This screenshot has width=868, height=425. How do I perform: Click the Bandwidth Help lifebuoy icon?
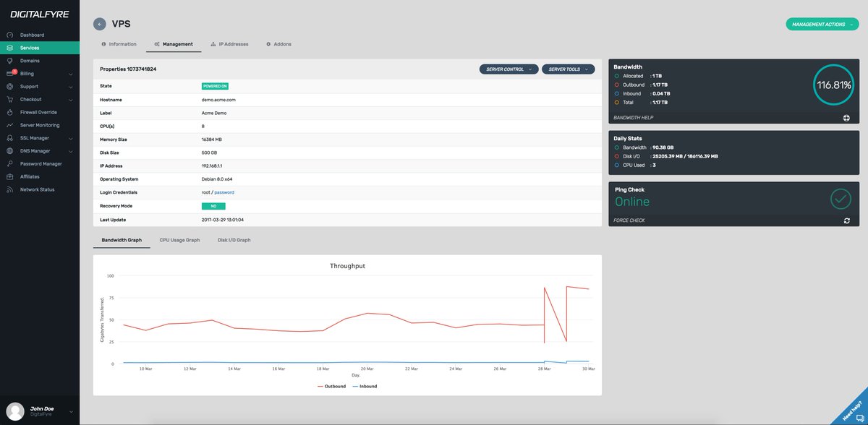[x=846, y=117]
